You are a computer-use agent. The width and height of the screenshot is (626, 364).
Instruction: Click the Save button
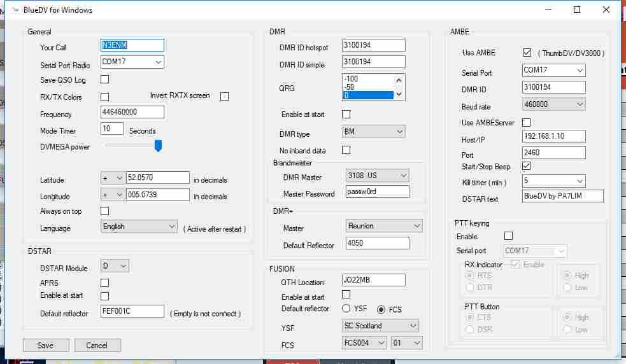tap(46, 346)
